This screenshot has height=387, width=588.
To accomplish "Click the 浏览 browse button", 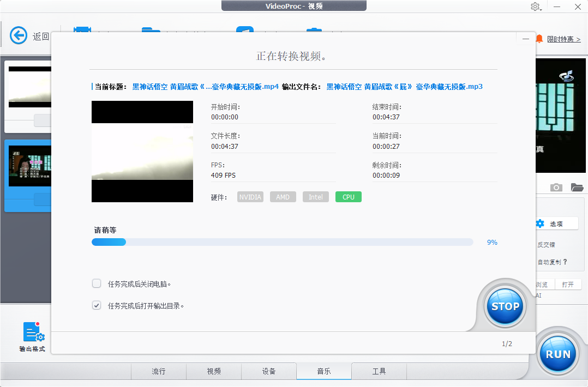I will 541,283.
